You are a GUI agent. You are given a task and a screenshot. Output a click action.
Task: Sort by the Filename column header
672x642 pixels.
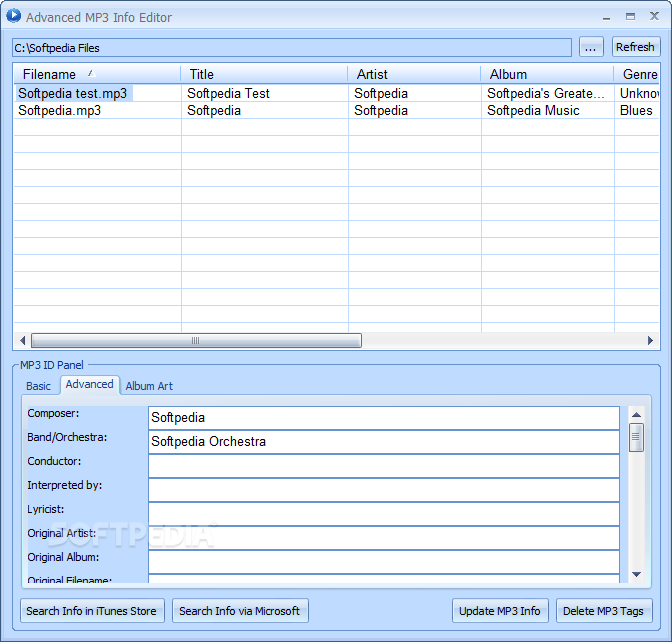97,74
